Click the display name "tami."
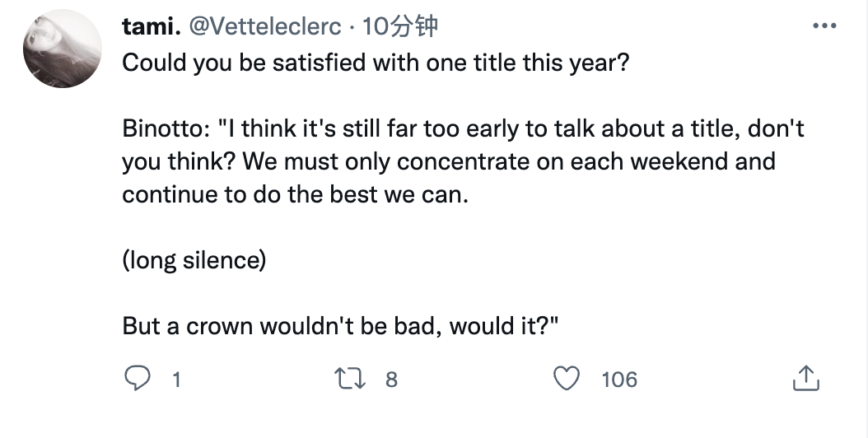 click(x=152, y=27)
